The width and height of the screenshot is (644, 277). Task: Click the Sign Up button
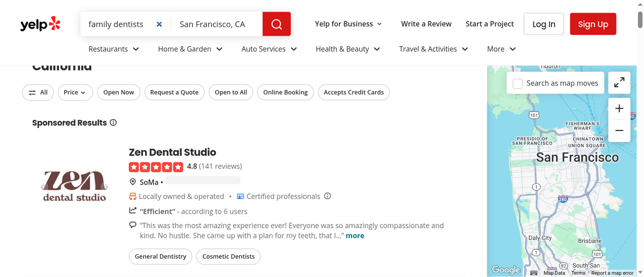click(593, 24)
